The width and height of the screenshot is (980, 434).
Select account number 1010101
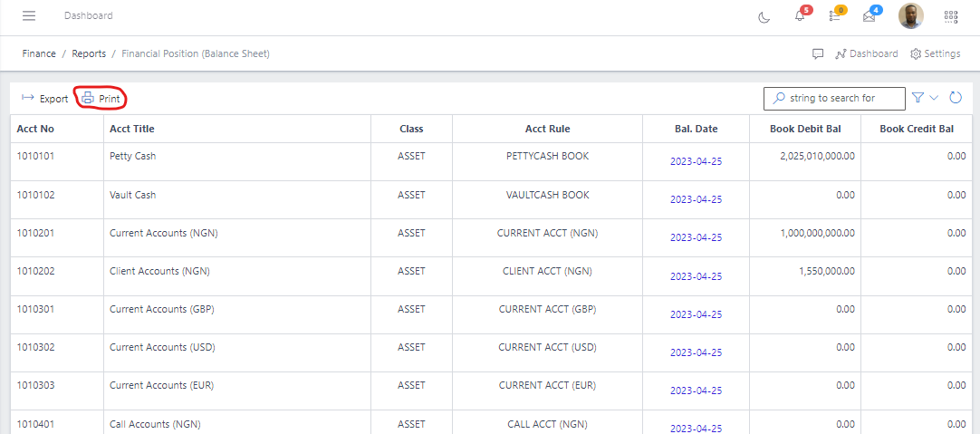tap(35, 157)
